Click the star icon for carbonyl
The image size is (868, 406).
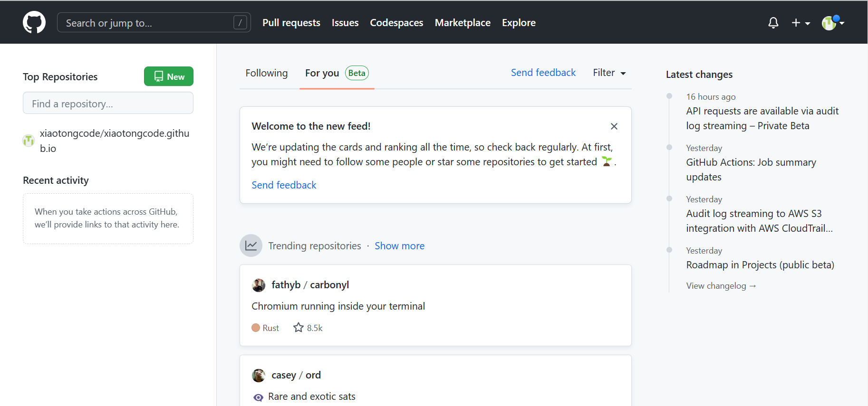[298, 328]
